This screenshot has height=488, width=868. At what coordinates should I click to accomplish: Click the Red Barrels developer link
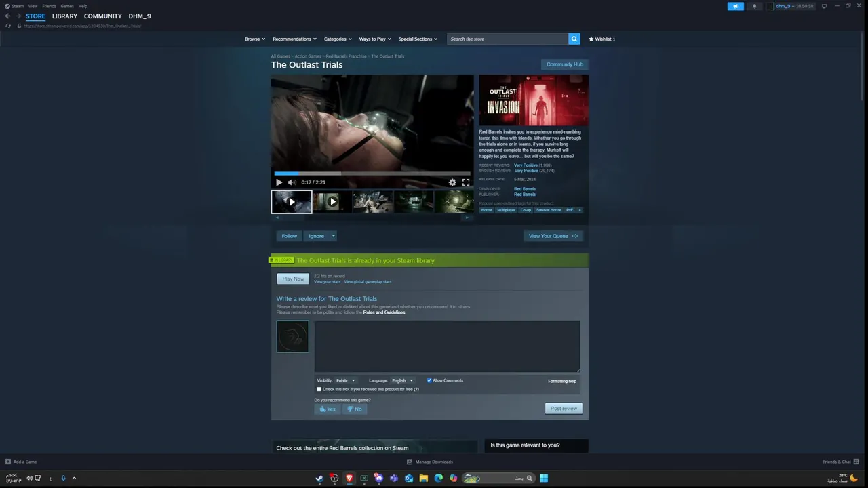(x=525, y=189)
